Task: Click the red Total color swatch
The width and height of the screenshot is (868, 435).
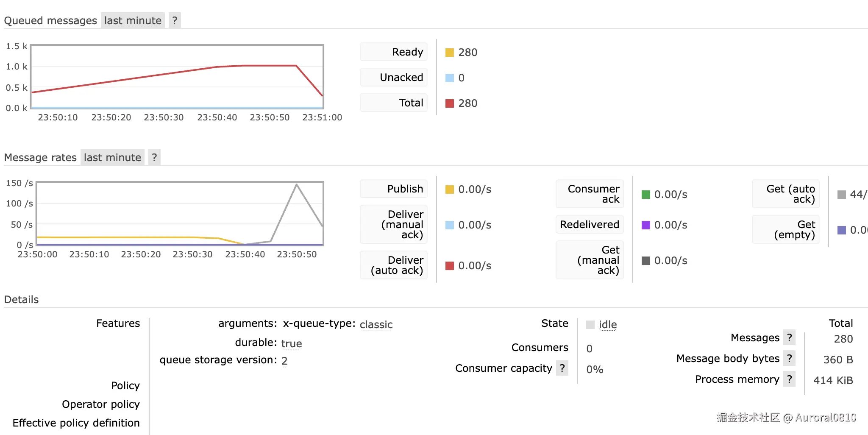Action: pos(450,103)
